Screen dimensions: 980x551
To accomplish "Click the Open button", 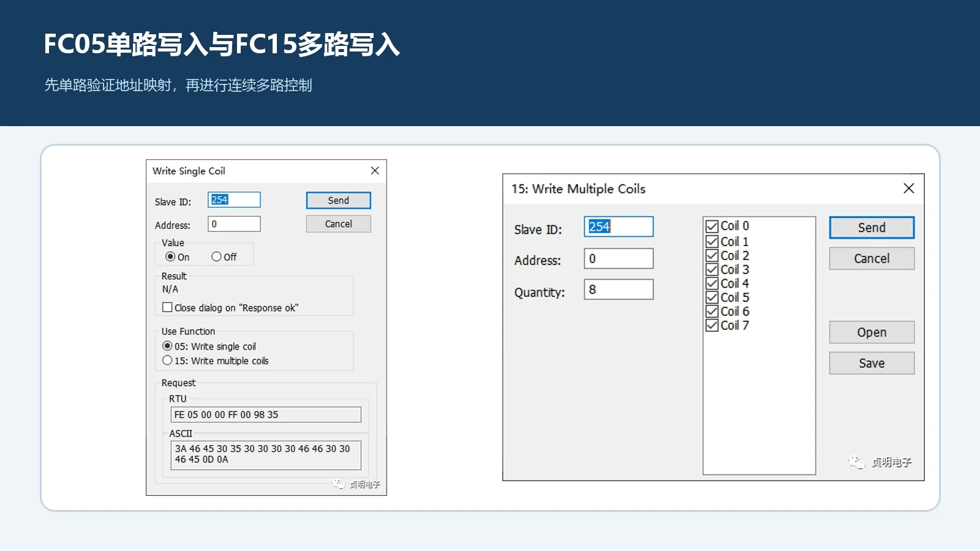I will tap(872, 332).
